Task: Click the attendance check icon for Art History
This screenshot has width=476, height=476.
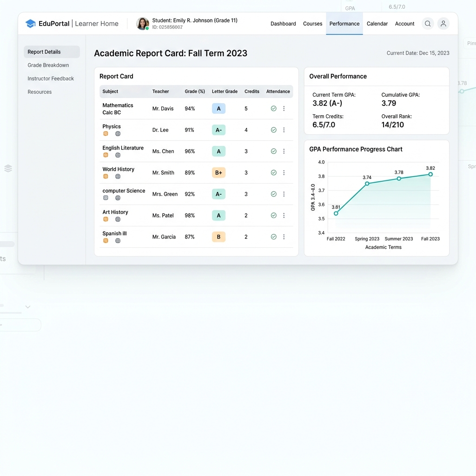Action: [273, 216]
